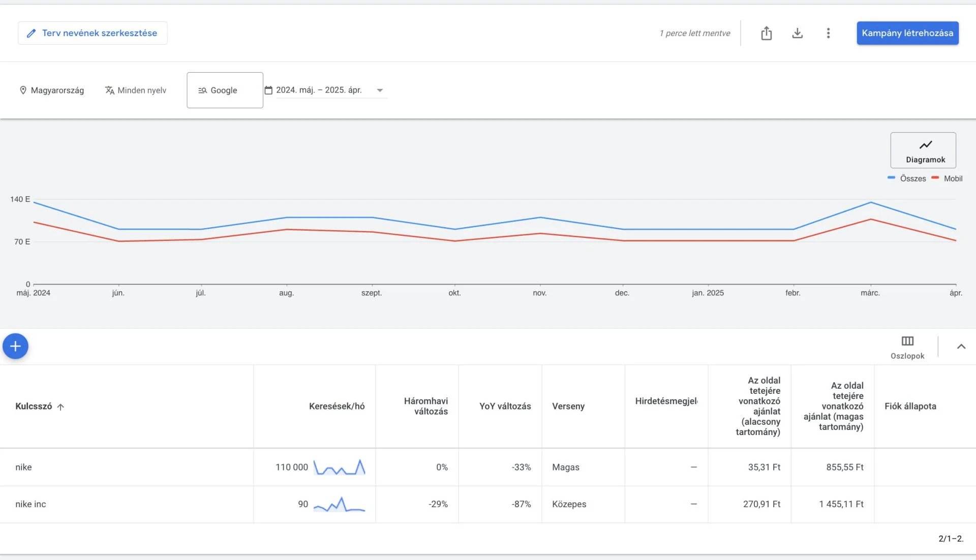Click the Mobil legend entry
Image resolution: width=976 pixels, height=560 pixels.
947,178
